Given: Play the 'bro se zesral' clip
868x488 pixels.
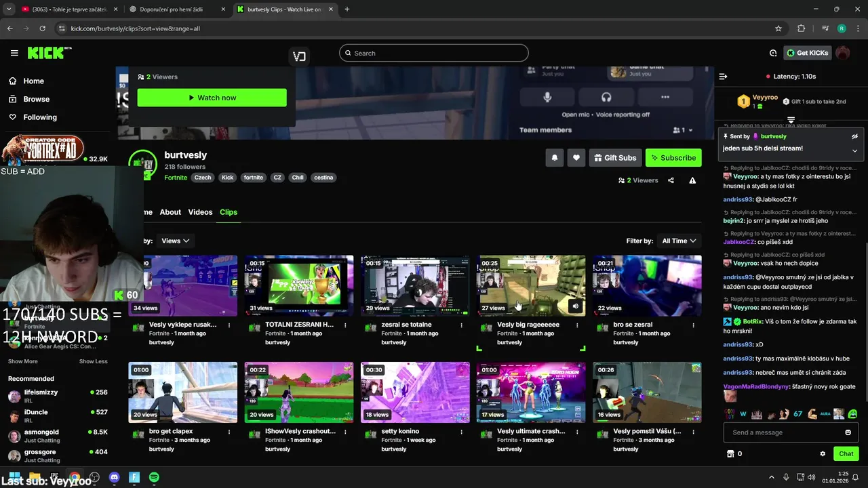Looking at the screenshot, I should click(x=647, y=285).
